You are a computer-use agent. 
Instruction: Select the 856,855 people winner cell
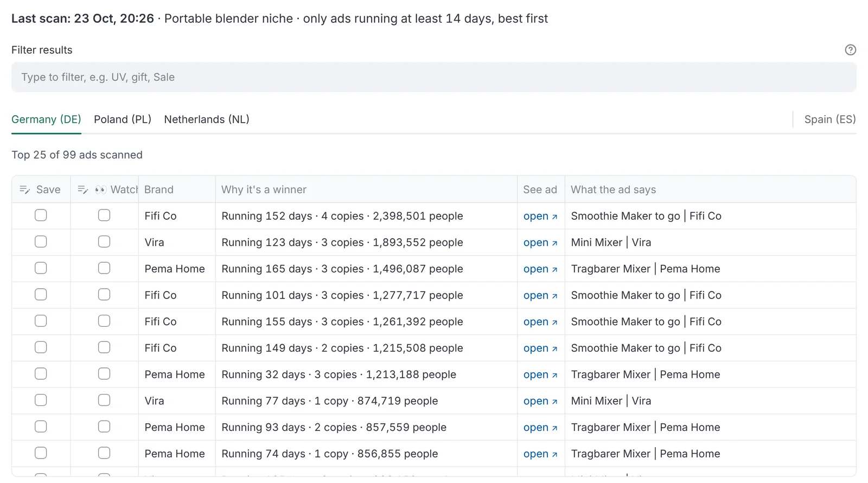coord(366,454)
